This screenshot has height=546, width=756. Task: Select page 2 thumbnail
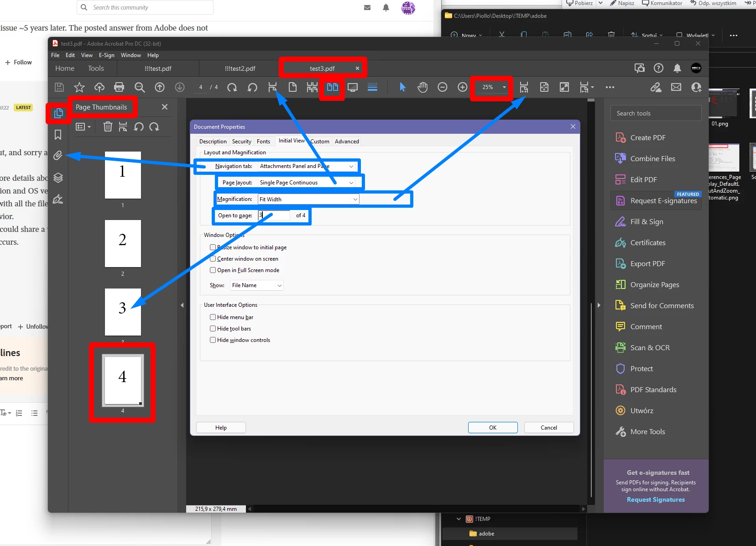click(x=123, y=244)
